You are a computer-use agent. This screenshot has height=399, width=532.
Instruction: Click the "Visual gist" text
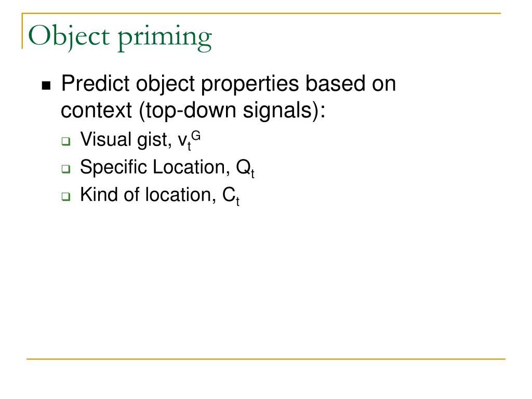[x=126, y=139]
